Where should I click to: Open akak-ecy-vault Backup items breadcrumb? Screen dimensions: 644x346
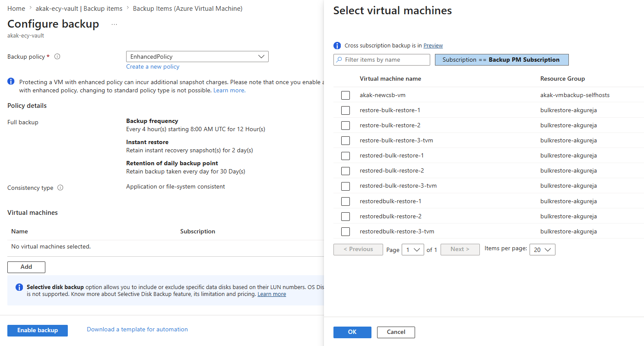tap(79, 8)
